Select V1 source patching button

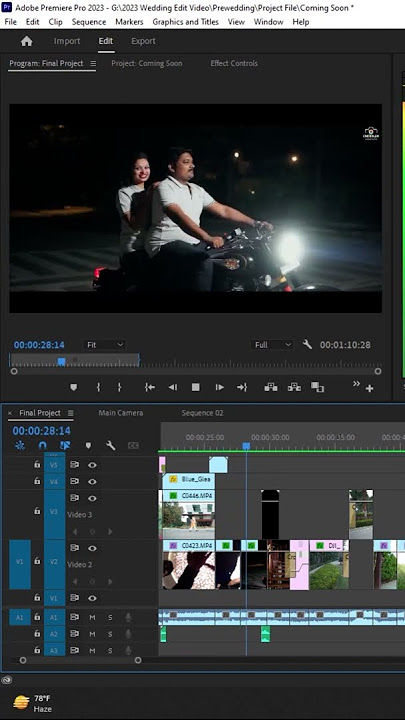point(20,564)
